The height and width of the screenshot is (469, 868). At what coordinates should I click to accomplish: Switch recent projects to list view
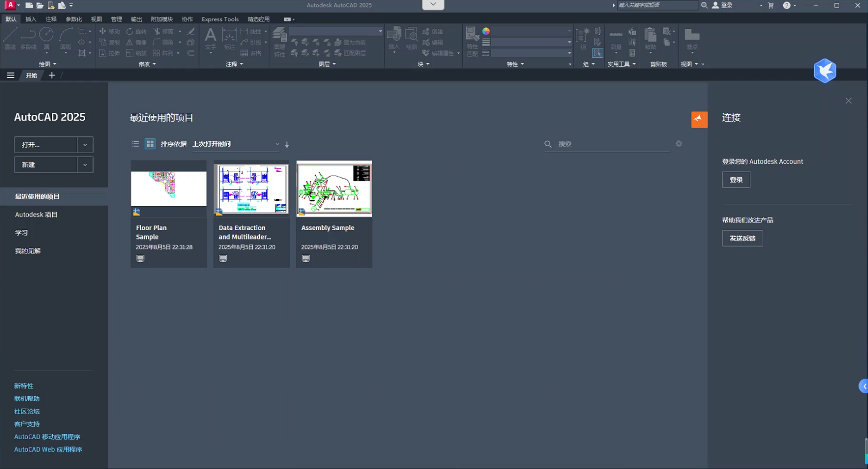click(x=135, y=144)
